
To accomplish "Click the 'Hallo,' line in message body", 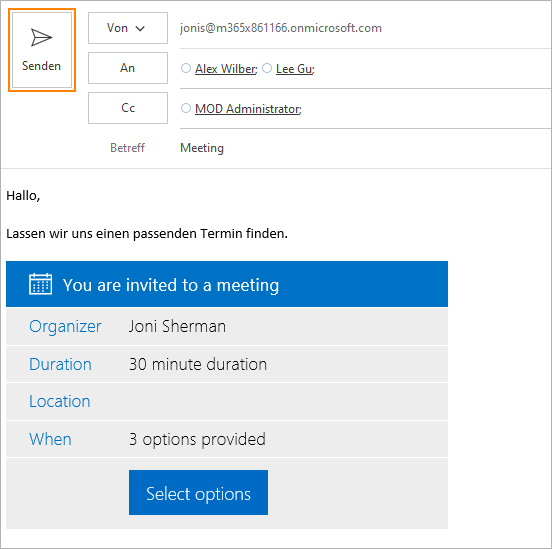I will [x=23, y=196].
